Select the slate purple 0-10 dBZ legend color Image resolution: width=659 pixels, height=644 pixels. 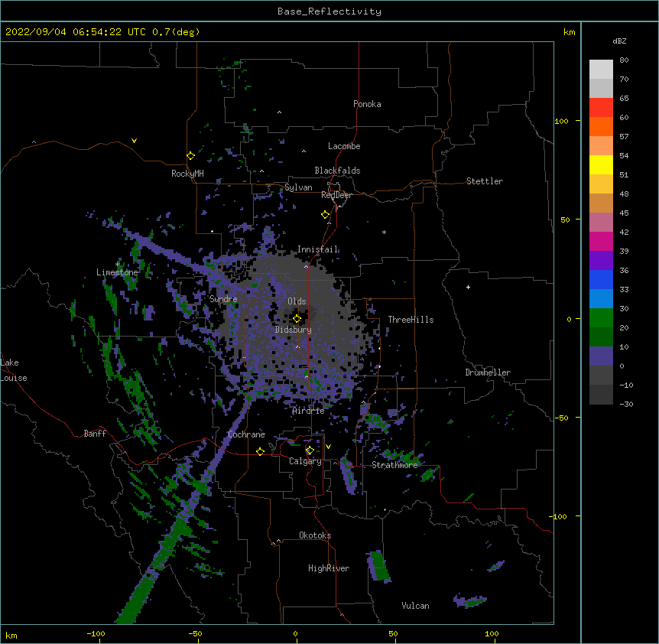click(601, 356)
